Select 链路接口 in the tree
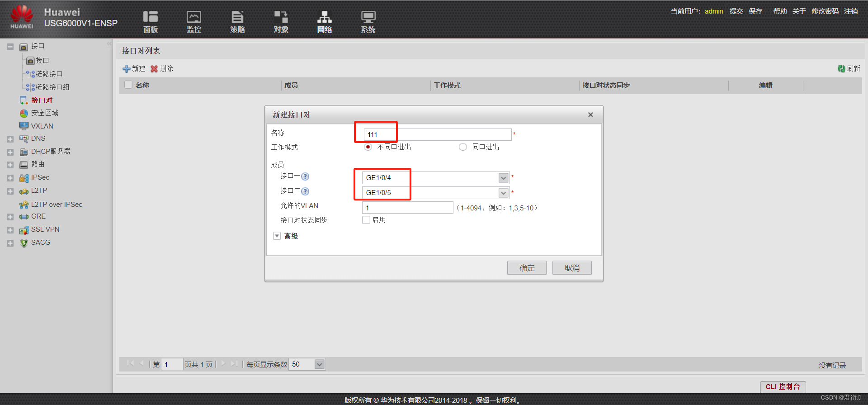Viewport: 868px width, 405px height. 49,74
